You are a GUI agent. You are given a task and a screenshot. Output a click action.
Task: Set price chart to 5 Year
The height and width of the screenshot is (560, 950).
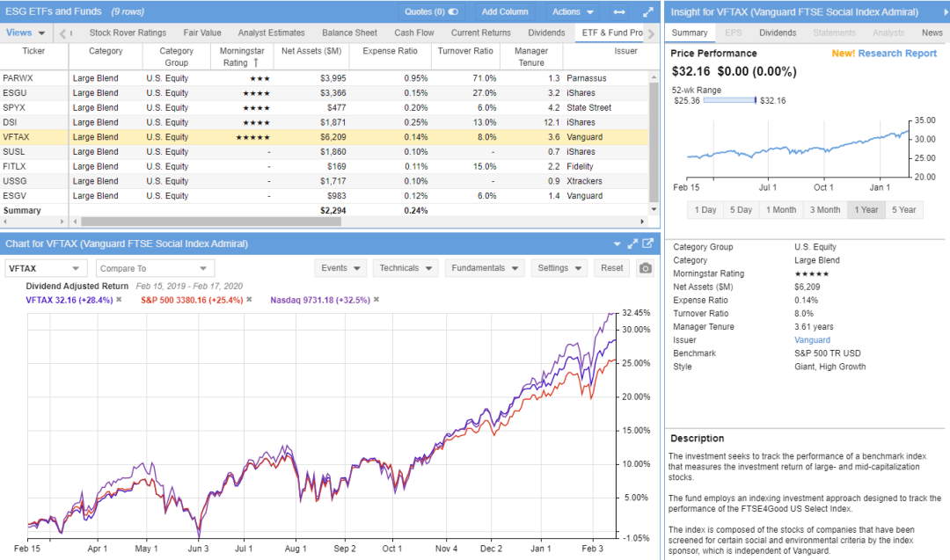pyautogui.click(x=903, y=209)
